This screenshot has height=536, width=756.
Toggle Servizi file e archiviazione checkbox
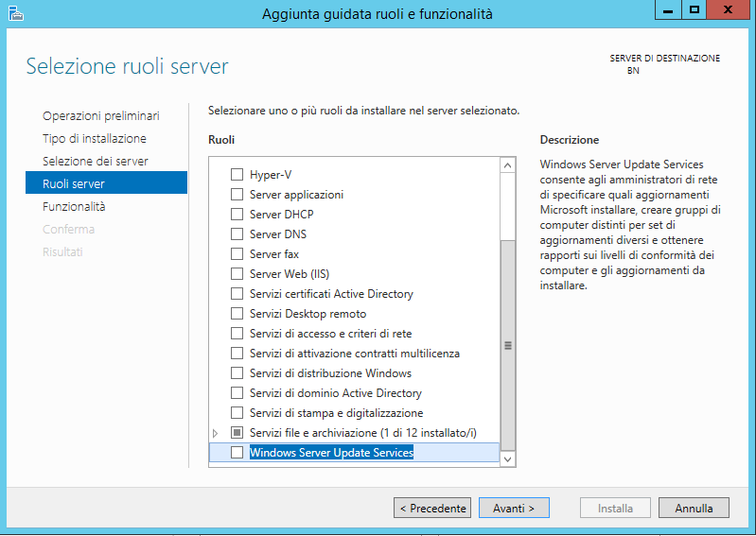[x=237, y=432]
